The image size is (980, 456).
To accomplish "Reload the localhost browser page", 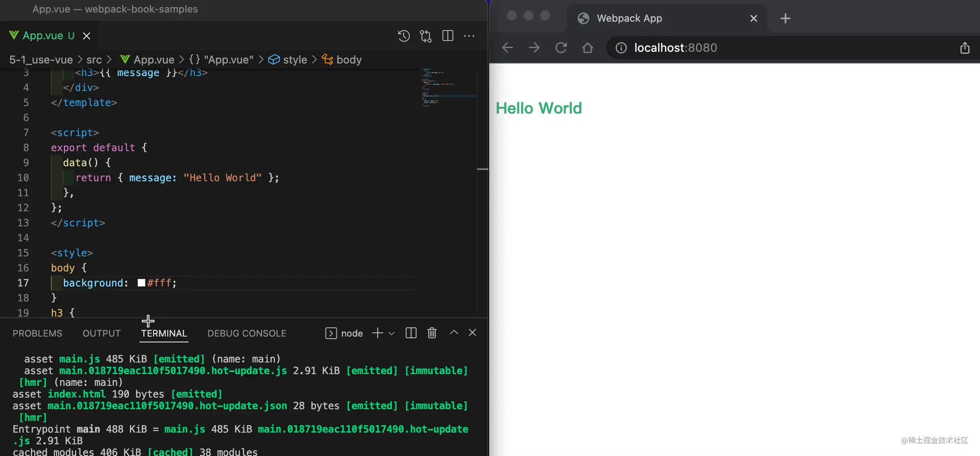I will coord(561,48).
